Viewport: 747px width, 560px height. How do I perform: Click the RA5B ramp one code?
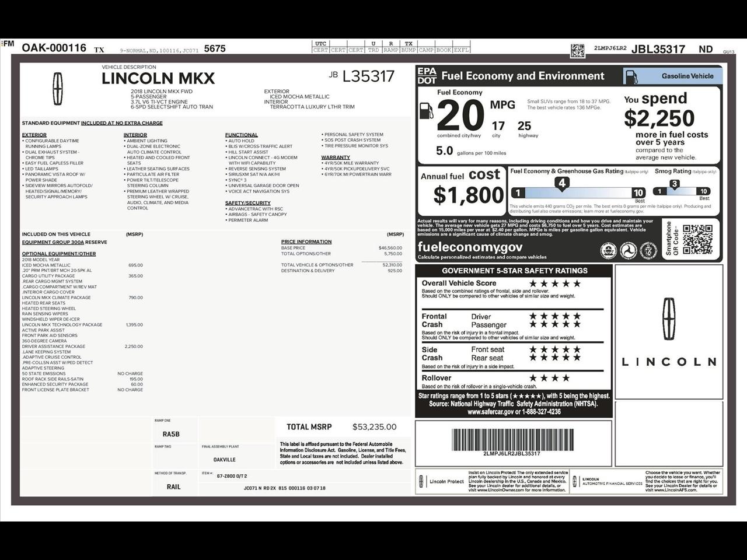pos(171,434)
